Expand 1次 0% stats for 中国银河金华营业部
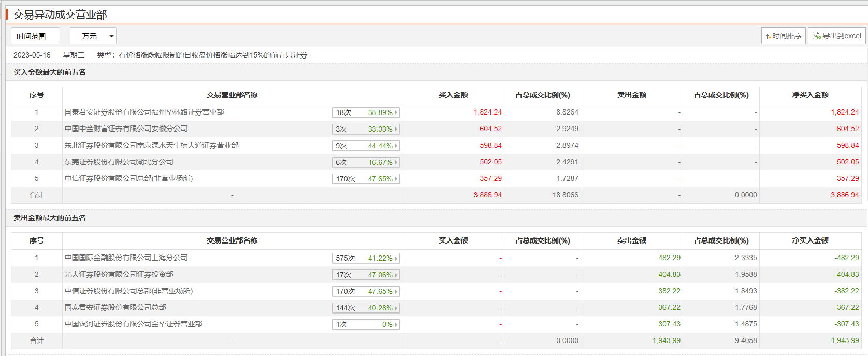The height and width of the screenshot is (356, 868). (366, 324)
